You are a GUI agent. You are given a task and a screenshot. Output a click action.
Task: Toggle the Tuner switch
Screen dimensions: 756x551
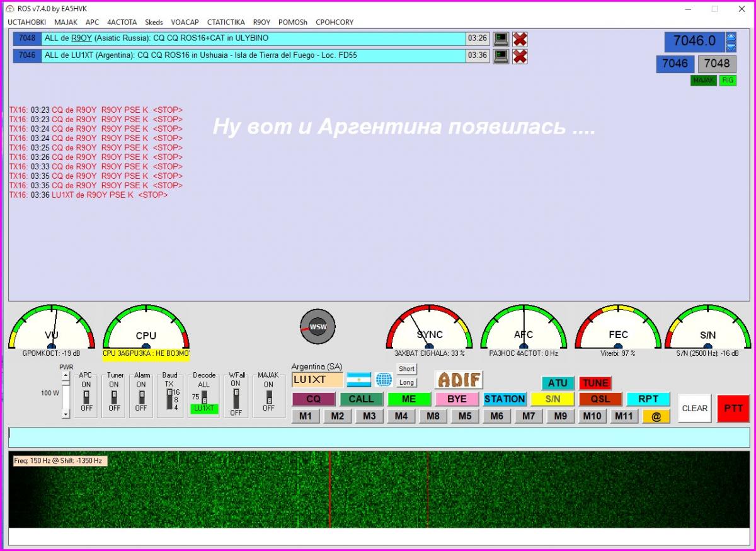(114, 396)
